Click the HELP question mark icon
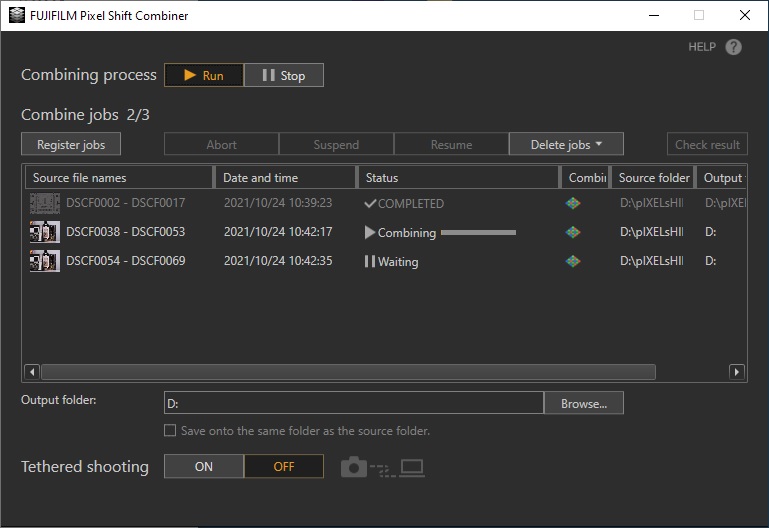 (734, 47)
